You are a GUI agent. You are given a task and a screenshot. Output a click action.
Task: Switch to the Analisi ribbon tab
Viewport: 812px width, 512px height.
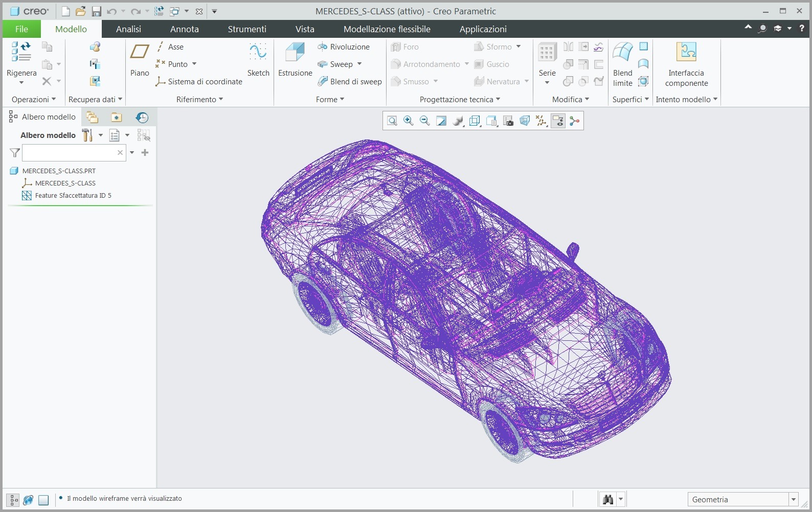[x=128, y=29]
